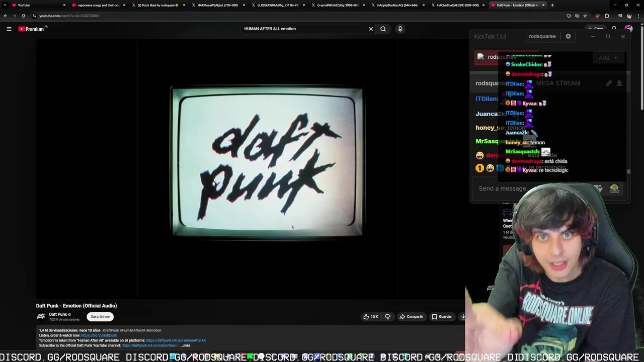
Task: Save the video with Guardar
Action: pos(442,317)
